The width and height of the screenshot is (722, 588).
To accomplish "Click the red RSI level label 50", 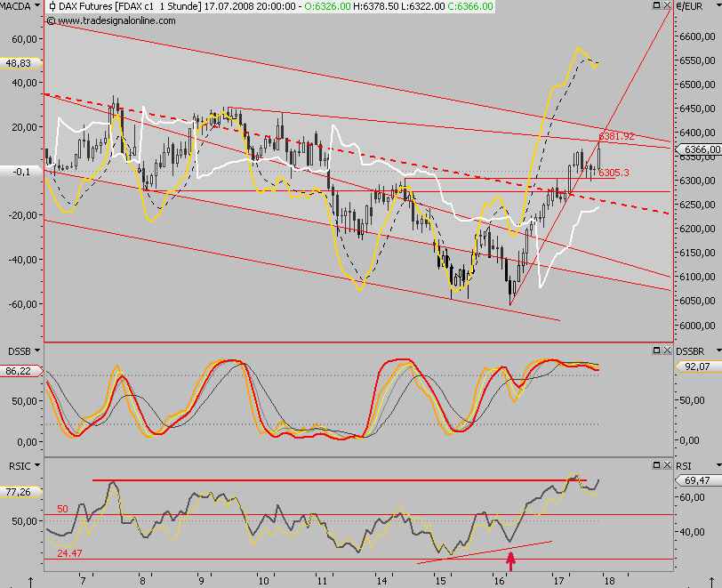I will point(62,509).
